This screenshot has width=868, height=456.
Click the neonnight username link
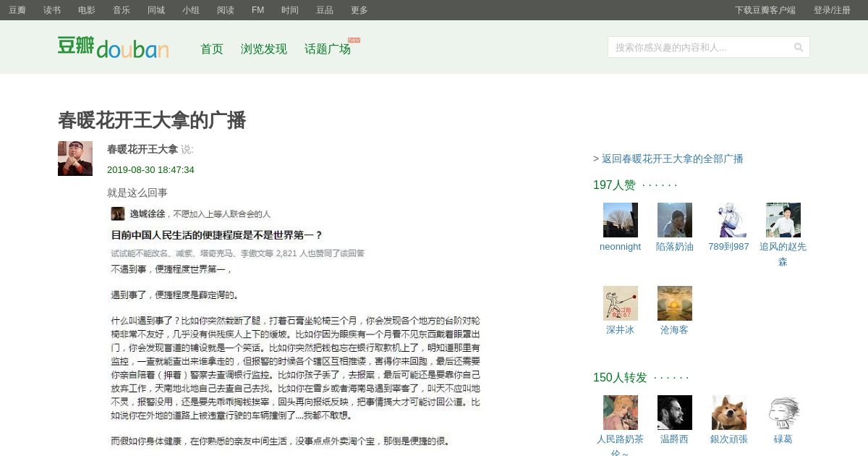pyautogui.click(x=621, y=246)
